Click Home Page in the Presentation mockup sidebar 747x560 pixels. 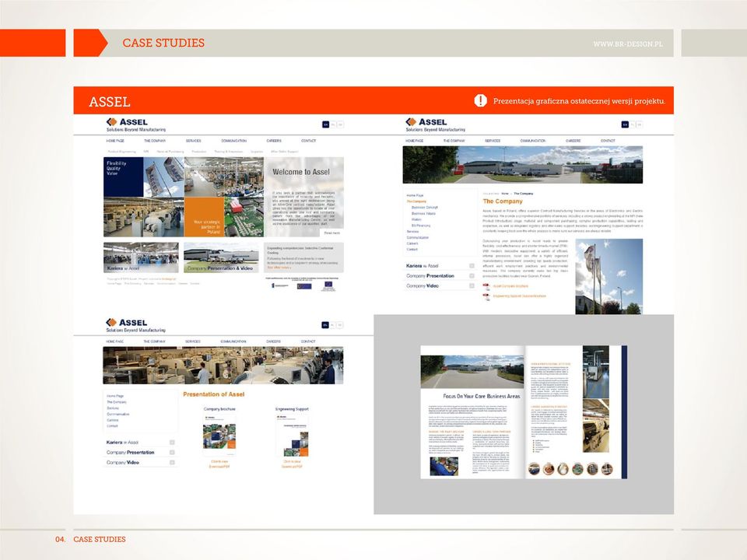pyautogui.click(x=115, y=396)
